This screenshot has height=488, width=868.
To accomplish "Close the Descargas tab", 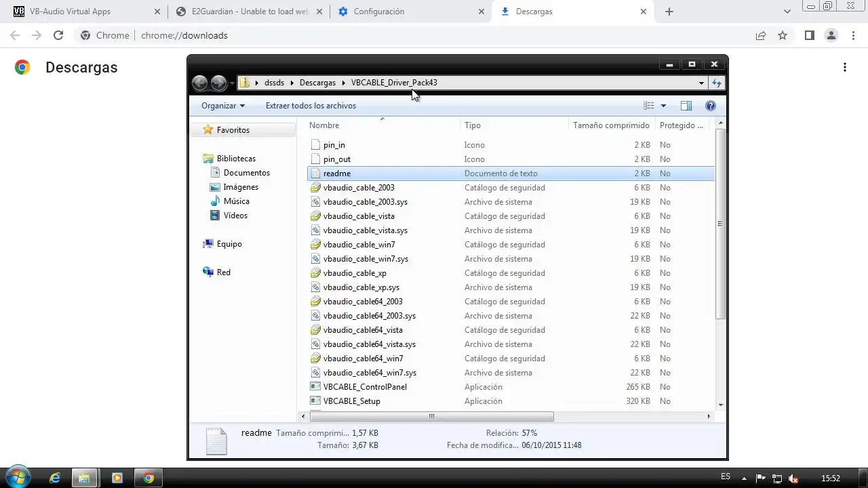I will coord(644,12).
